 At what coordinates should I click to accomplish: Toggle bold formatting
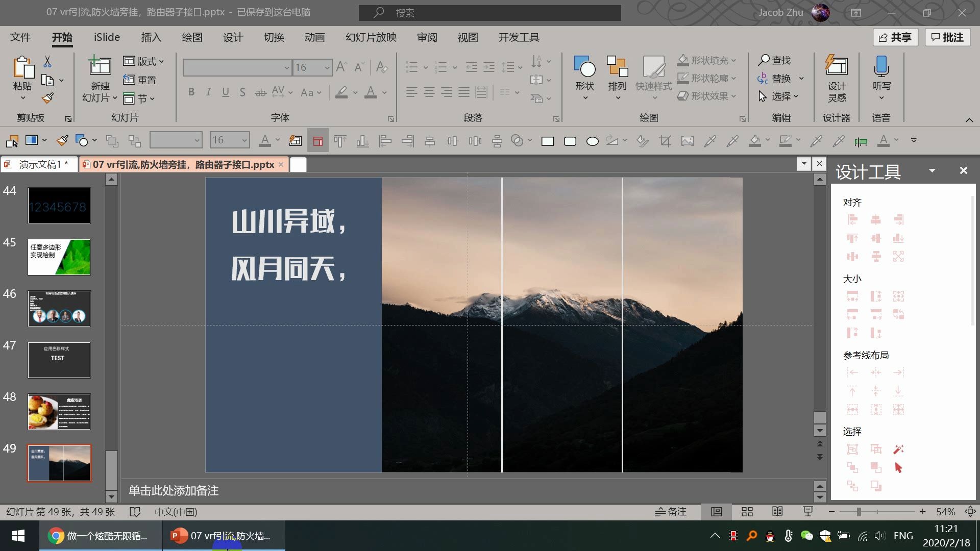point(191,92)
